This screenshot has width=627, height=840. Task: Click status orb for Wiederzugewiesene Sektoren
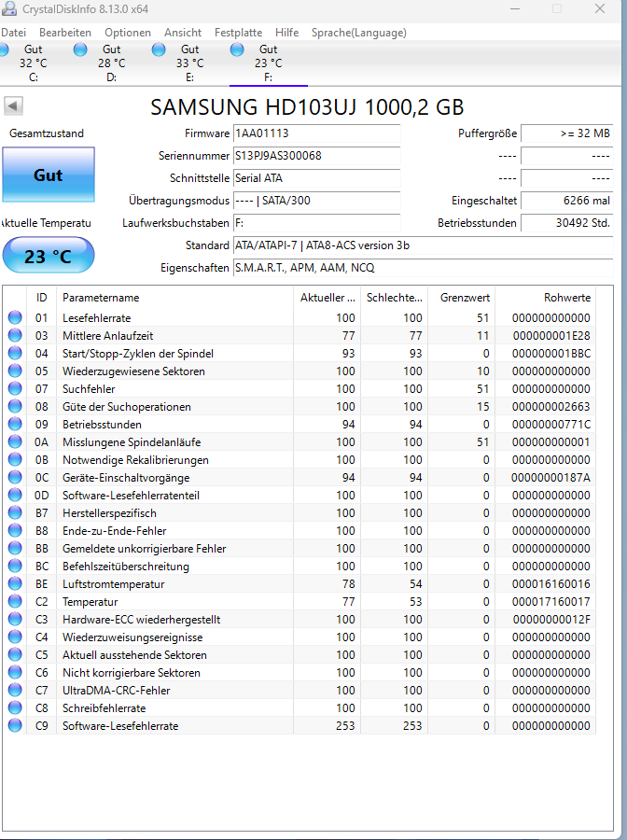pyautogui.click(x=15, y=371)
